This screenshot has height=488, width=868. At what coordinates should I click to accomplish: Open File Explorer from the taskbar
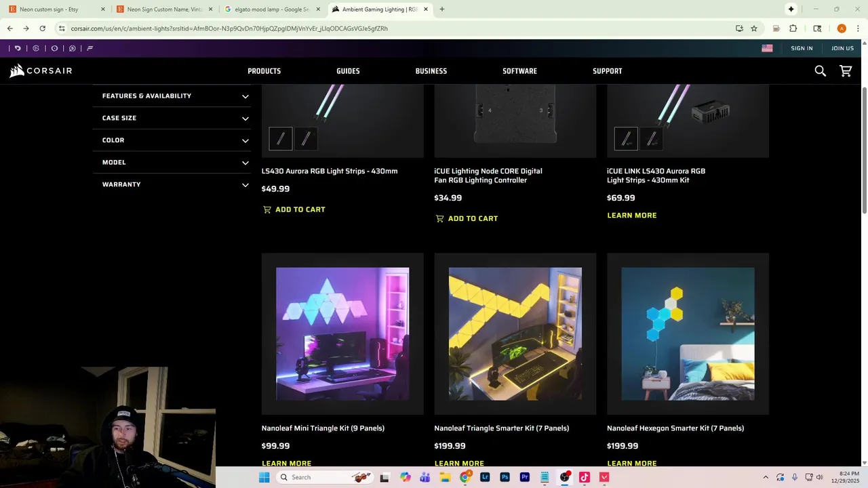(445, 477)
